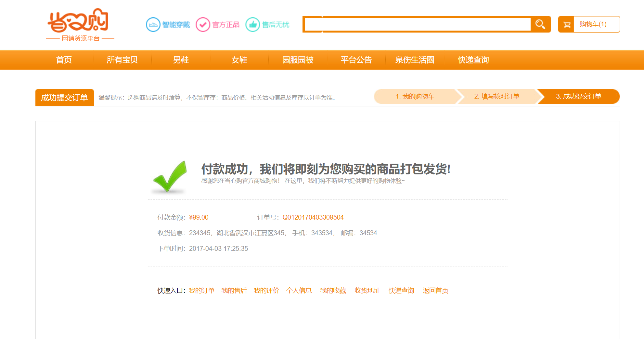Open 所有宝贝 navigation item
The height and width of the screenshot is (339, 644).
tap(122, 60)
